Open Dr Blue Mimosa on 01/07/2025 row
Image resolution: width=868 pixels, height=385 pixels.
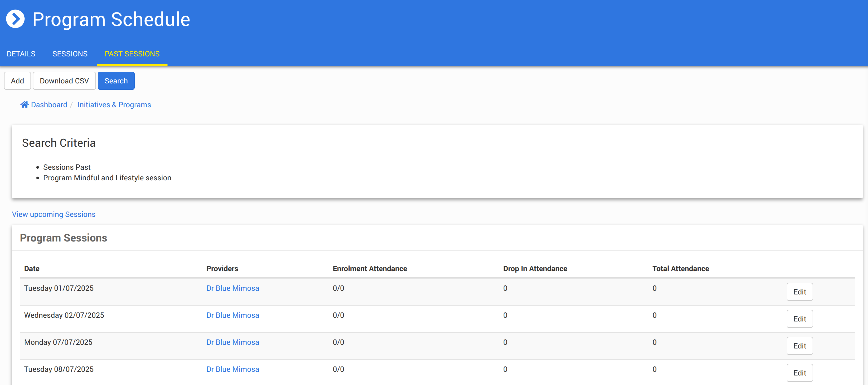(232, 288)
